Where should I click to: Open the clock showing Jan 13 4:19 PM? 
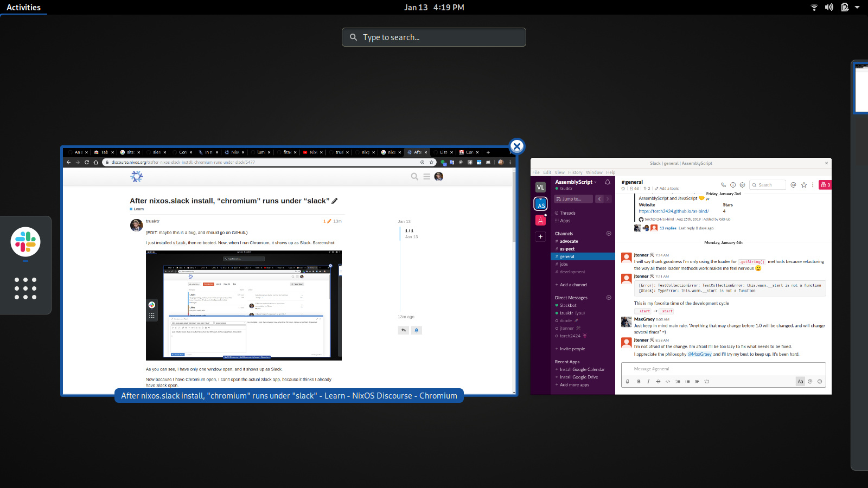pos(434,8)
